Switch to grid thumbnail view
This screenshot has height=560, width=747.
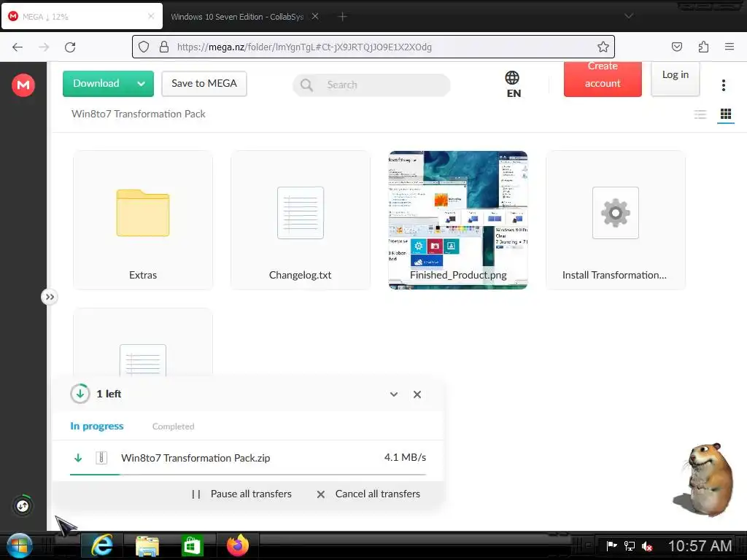[726, 114]
